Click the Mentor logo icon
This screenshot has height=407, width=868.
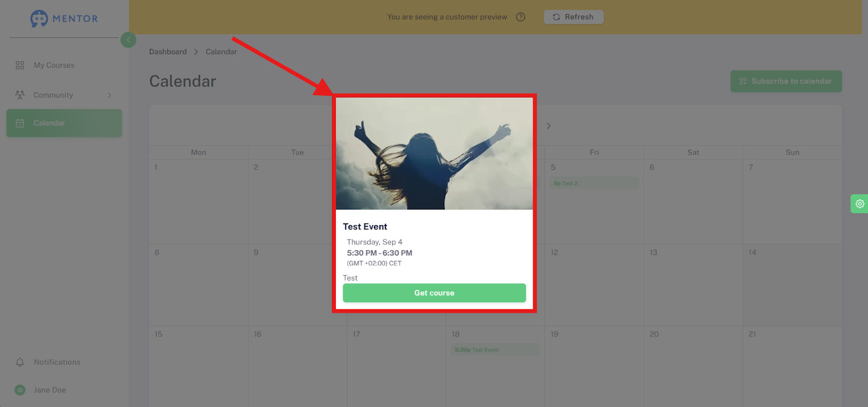(39, 18)
